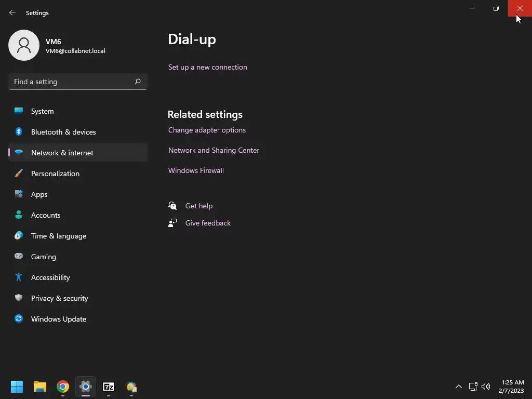
Task: Click the Gaming controller icon
Action: (19, 256)
